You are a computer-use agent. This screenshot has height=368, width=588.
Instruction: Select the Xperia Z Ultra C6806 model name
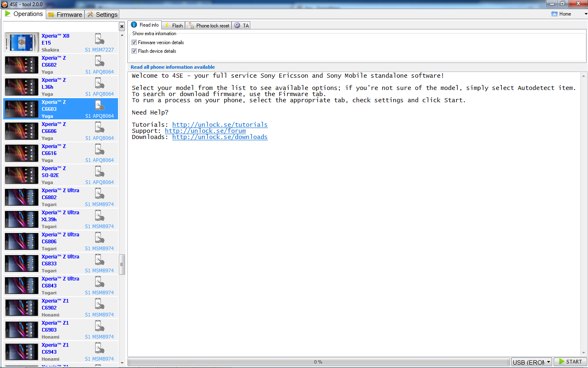[x=49, y=242]
